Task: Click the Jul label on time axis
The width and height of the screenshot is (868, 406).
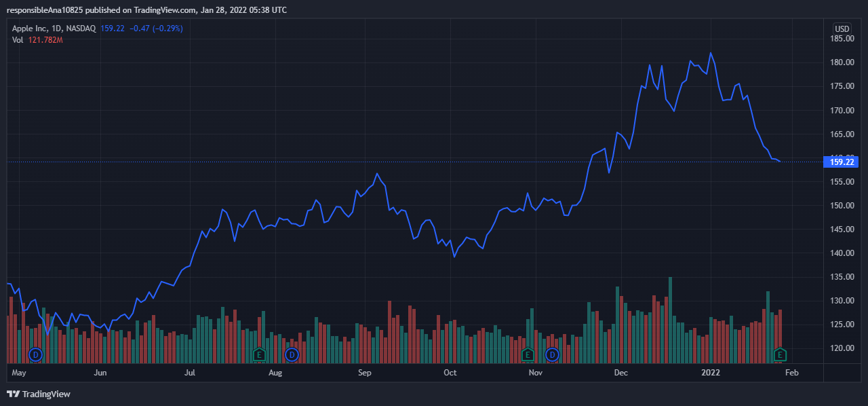Action: coord(190,373)
